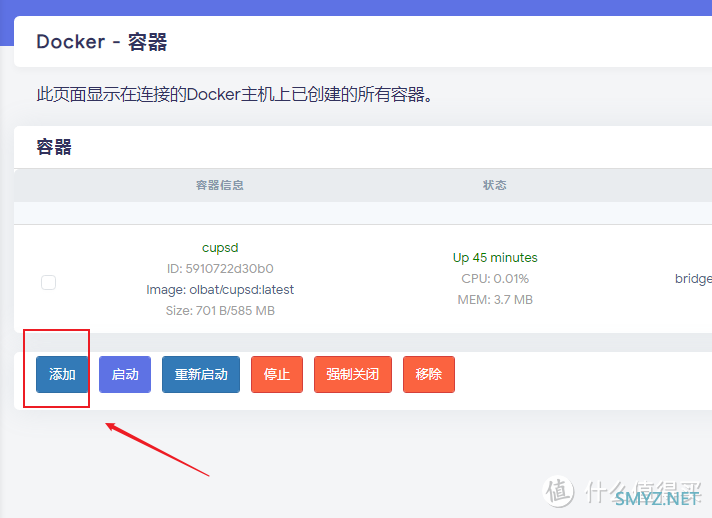Tick the checkbox for the cupsd container
The image size is (712, 518).
pos(49,282)
